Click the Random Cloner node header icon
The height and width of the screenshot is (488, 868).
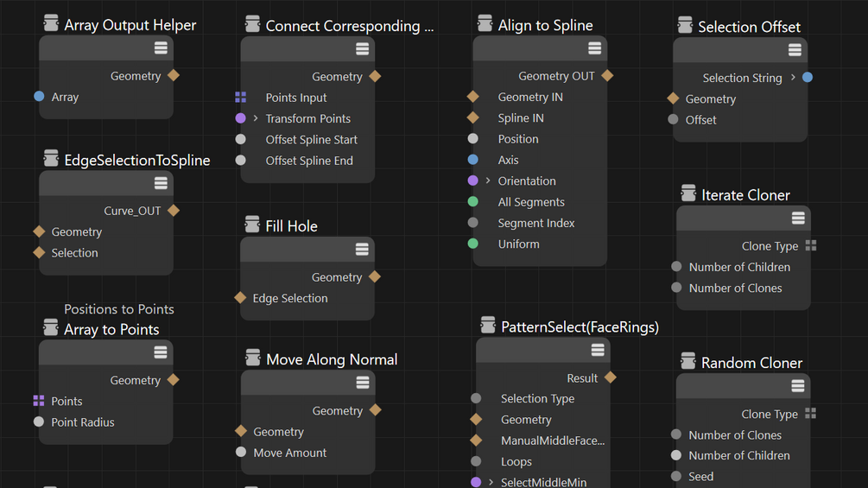tap(687, 362)
